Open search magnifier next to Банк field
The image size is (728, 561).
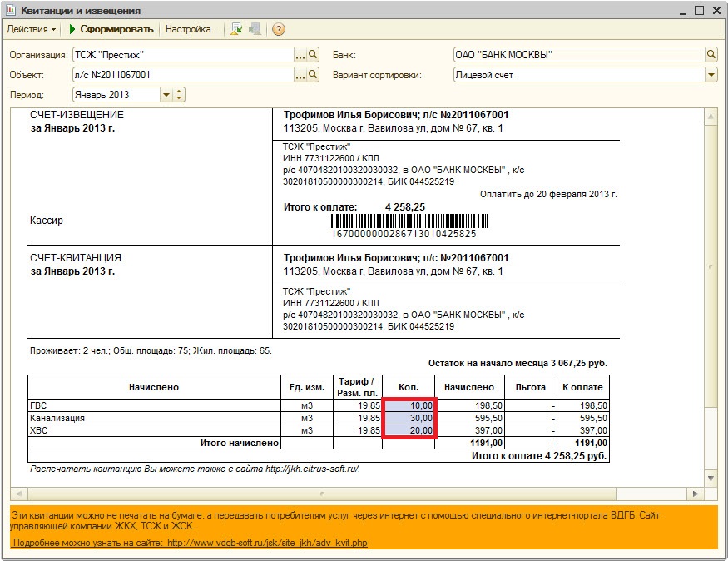(711, 55)
